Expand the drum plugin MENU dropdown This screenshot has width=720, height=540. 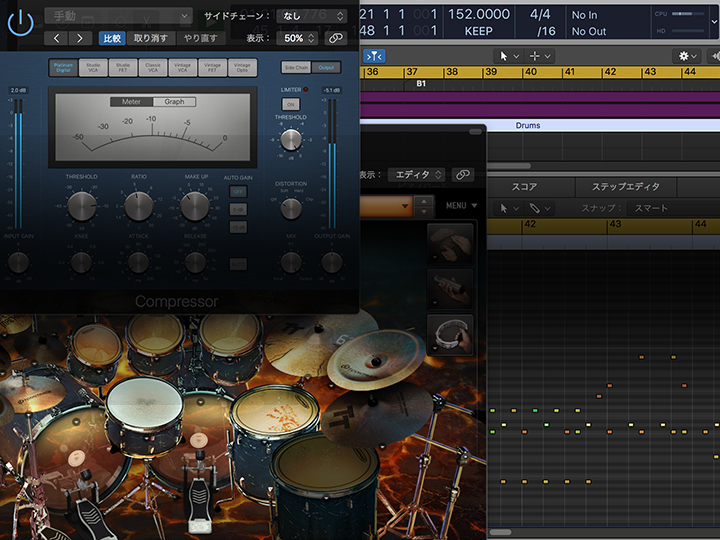(x=461, y=206)
